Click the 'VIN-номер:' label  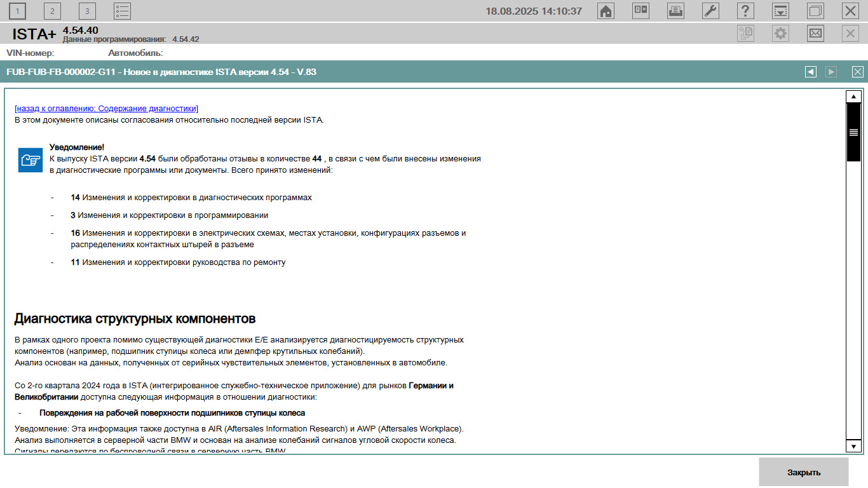coord(31,53)
